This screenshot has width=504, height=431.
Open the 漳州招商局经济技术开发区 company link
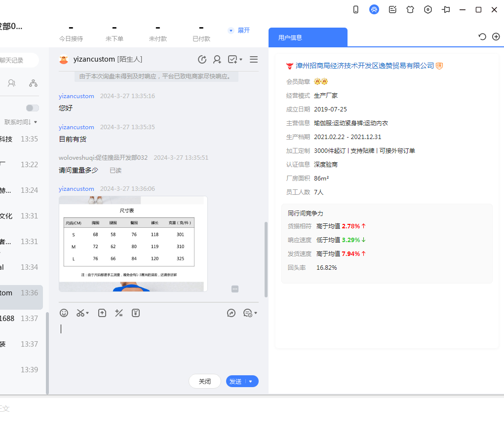364,66
